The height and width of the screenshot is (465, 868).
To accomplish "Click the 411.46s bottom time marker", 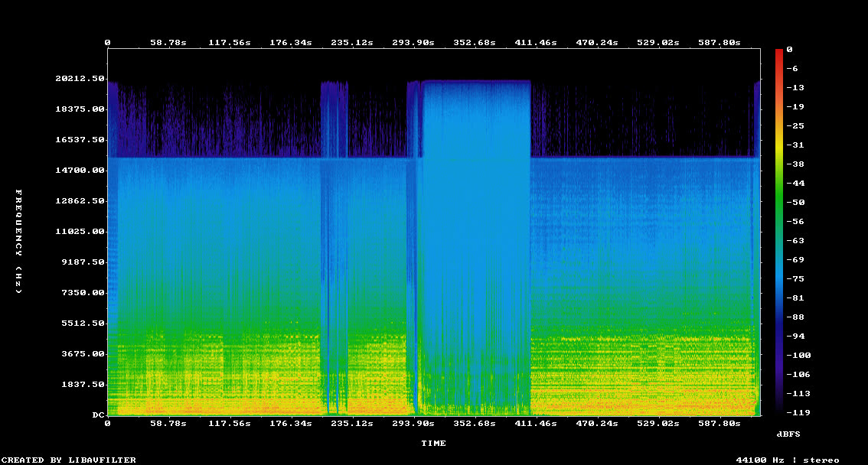I will point(535,424).
